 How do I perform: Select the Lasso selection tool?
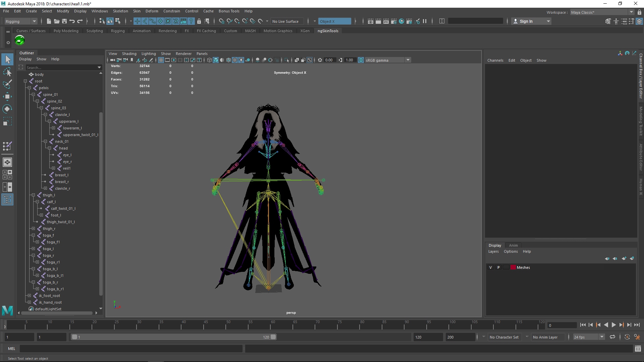[x=7, y=72]
